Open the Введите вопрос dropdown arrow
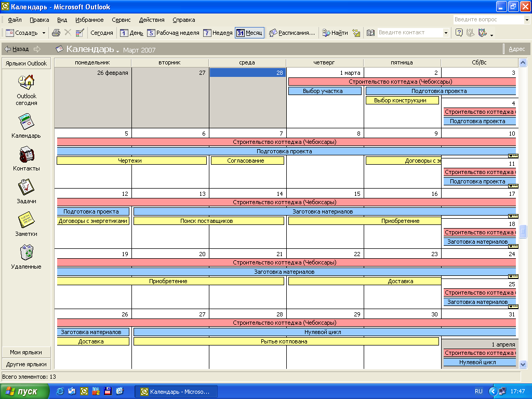Image resolution: width=532 pixels, height=399 pixels. [x=527, y=20]
